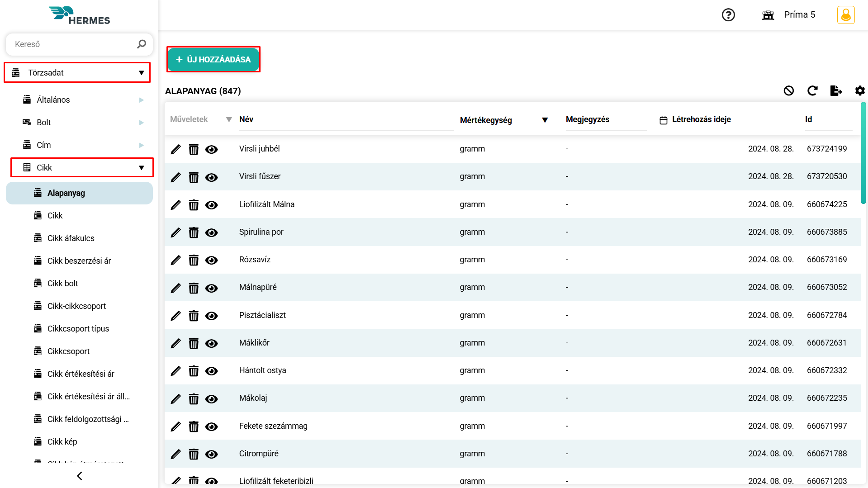Delete the Spirulina por row
The image size is (868, 488).
pyautogui.click(x=194, y=232)
